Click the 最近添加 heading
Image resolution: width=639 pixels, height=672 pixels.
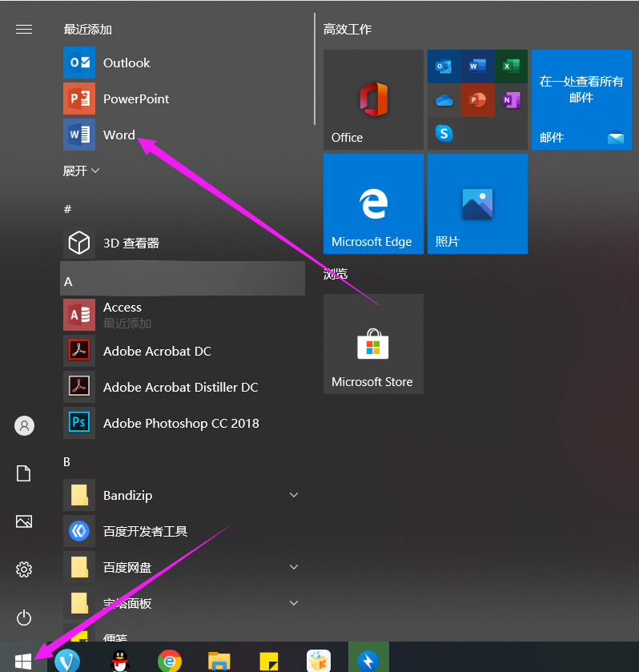(87, 29)
